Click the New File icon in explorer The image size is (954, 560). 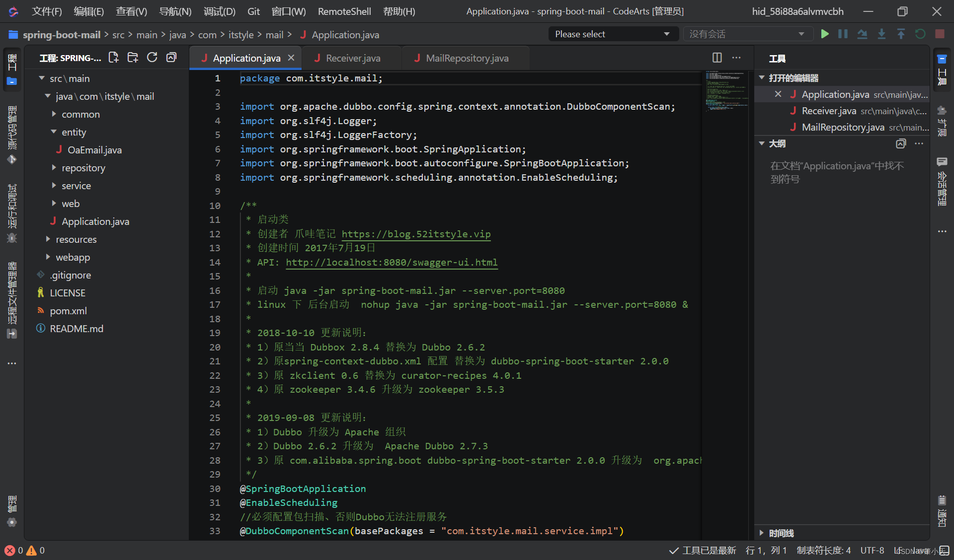(x=113, y=58)
